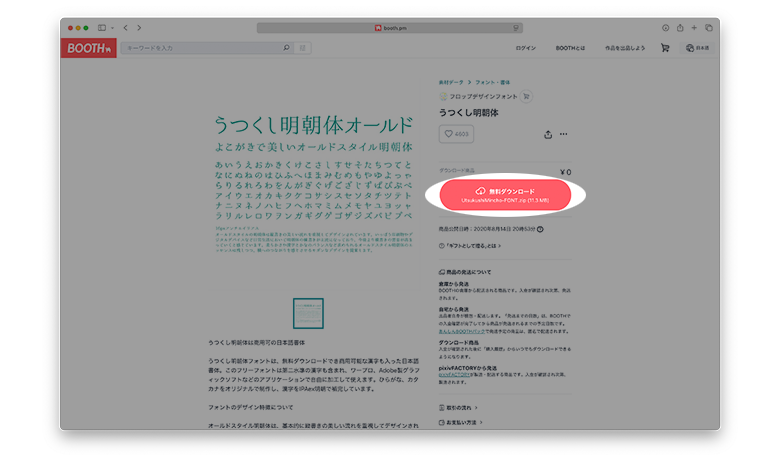
Task: Open the shop name フロップデザインフォント
Action: pyautogui.click(x=483, y=96)
